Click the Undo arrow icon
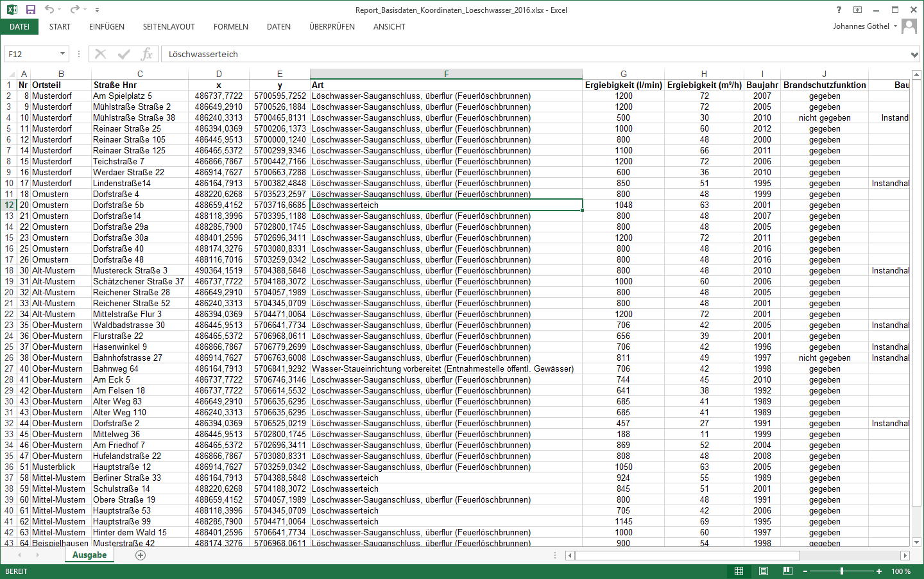Viewport: 924px width, 579px height. tap(49, 10)
